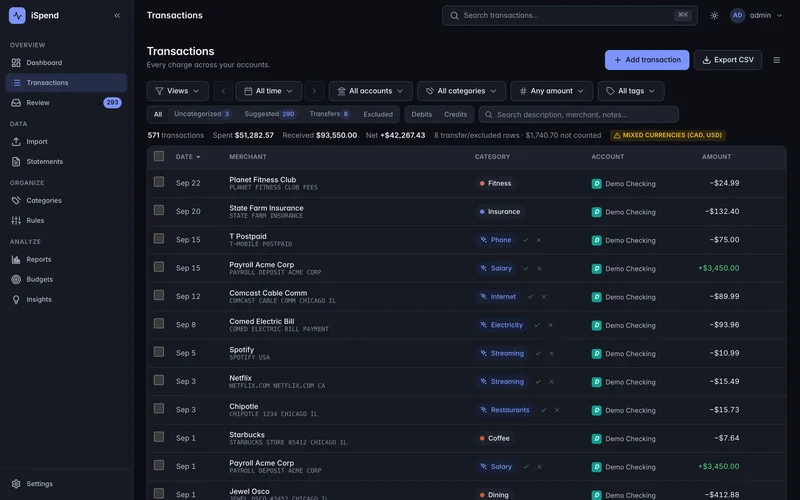Open the All tags filter dropdown
Image resolution: width=800 pixels, height=500 pixels.
pos(631,91)
